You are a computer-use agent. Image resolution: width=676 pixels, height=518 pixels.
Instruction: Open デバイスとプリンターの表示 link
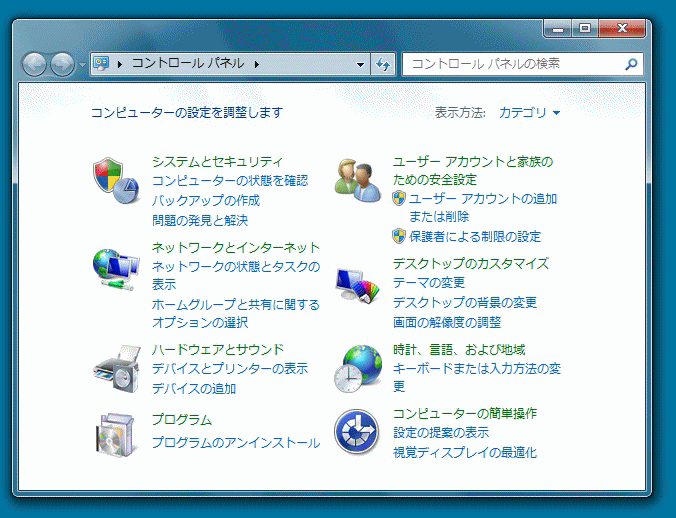(x=230, y=368)
